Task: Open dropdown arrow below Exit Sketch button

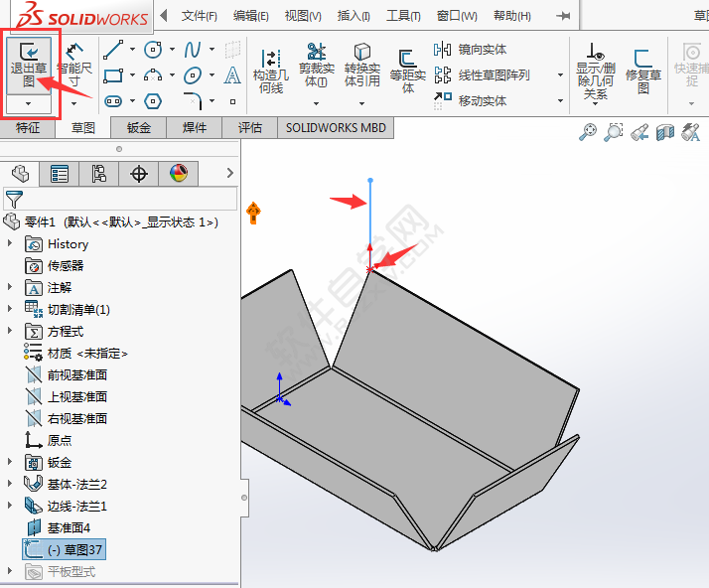Action: coord(29,103)
